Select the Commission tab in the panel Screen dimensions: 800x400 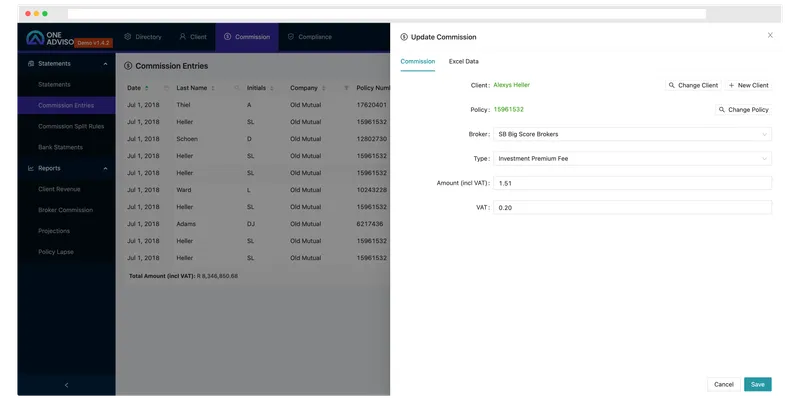418,61
